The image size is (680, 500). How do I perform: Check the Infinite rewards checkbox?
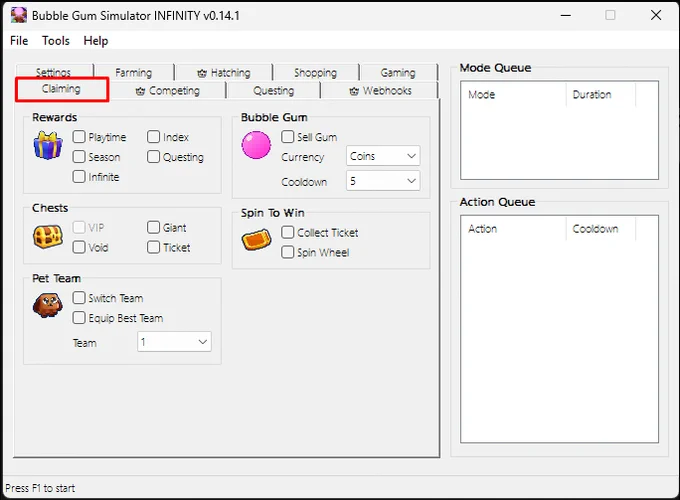79,176
